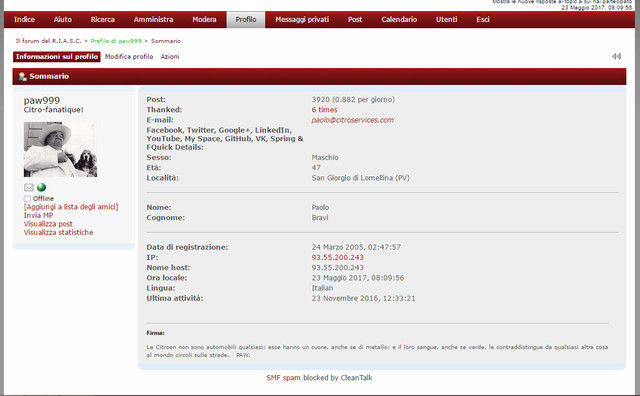The width and height of the screenshot is (640, 396).
Task: Click Ultima attività value 23 Novembre 2016
Action: click(363, 298)
